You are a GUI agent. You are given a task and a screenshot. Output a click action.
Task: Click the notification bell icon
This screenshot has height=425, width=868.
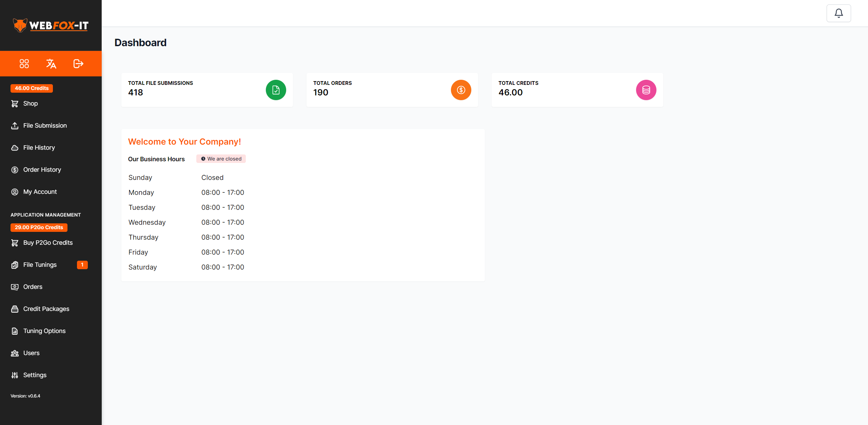[839, 13]
